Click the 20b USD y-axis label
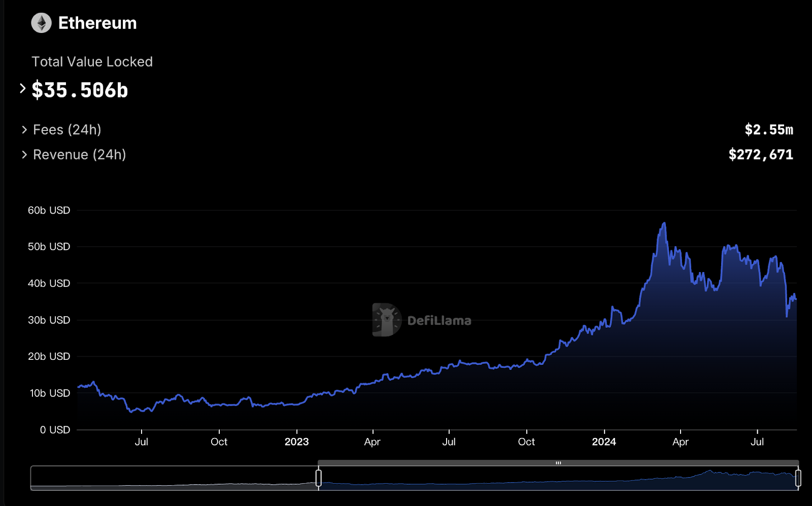Viewport: 812px width, 506px height. [49, 356]
